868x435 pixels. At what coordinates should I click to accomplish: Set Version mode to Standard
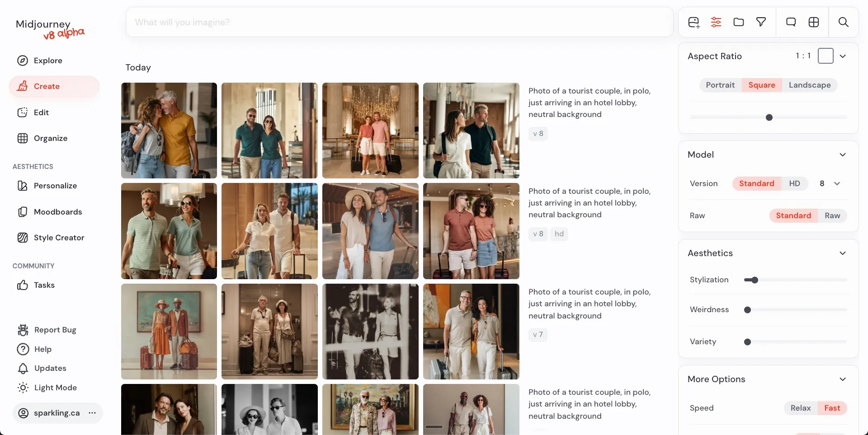point(757,183)
